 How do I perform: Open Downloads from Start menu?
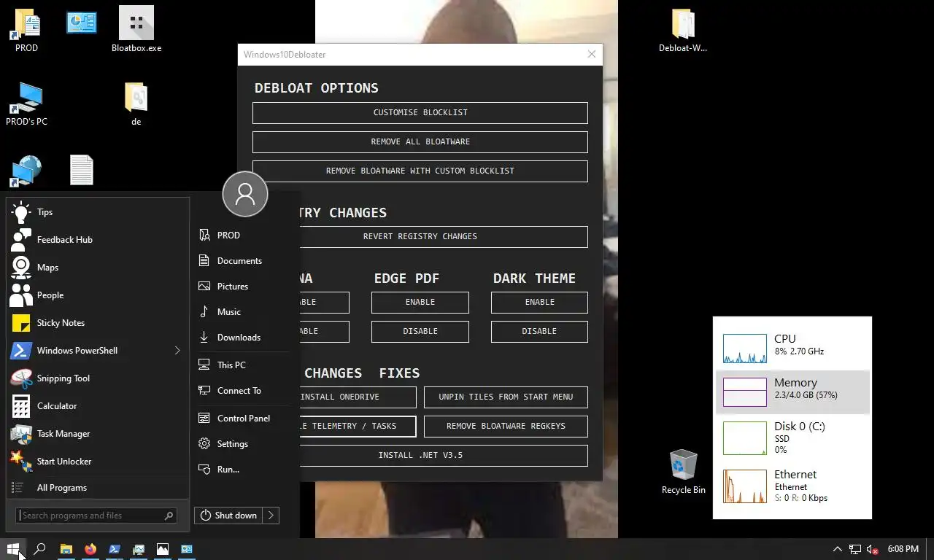pyautogui.click(x=242, y=338)
